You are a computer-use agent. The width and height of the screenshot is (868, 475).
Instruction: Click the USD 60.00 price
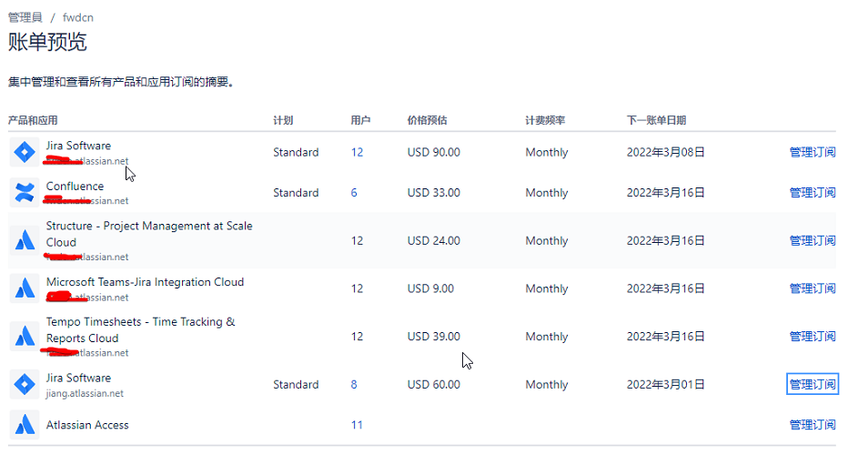[x=433, y=384]
